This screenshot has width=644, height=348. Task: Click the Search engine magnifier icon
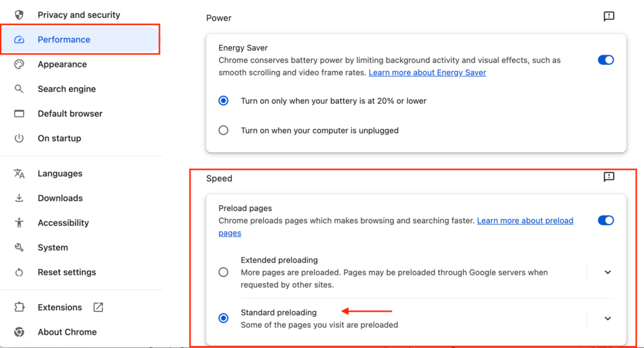click(x=19, y=89)
